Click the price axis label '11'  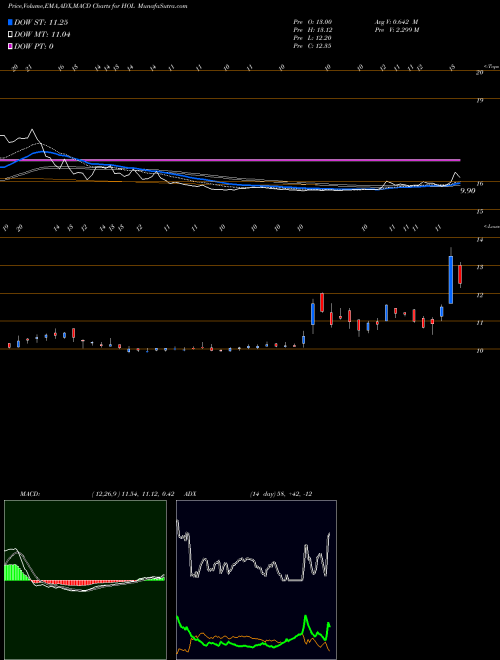click(x=479, y=323)
